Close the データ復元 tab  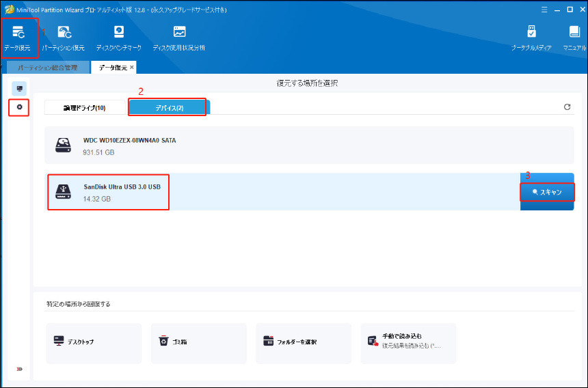pos(132,67)
